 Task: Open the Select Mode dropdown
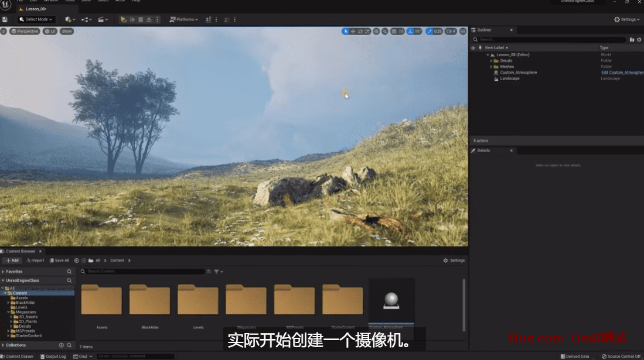[x=36, y=19]
